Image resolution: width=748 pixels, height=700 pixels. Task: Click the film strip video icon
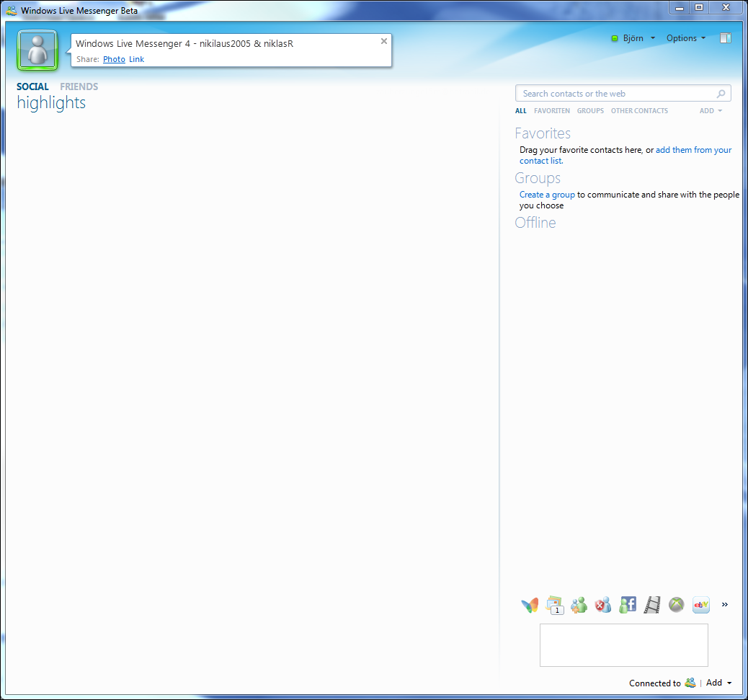[652, 605]
